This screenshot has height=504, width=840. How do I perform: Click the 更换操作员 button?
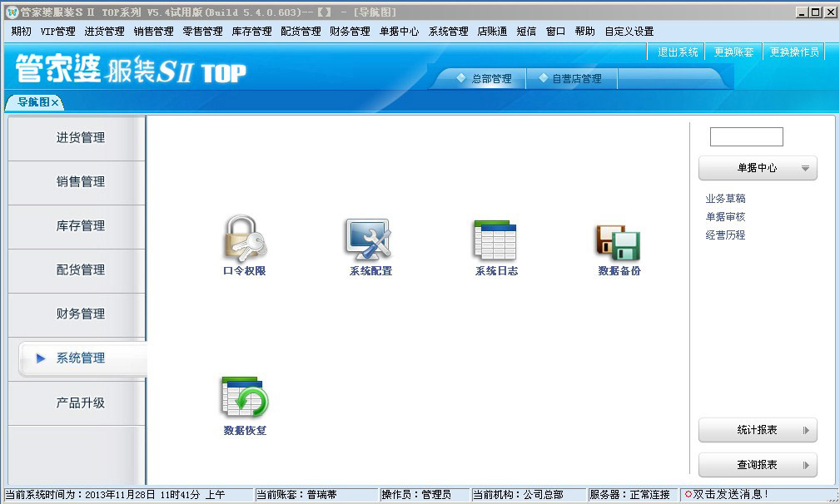(794, 52)
